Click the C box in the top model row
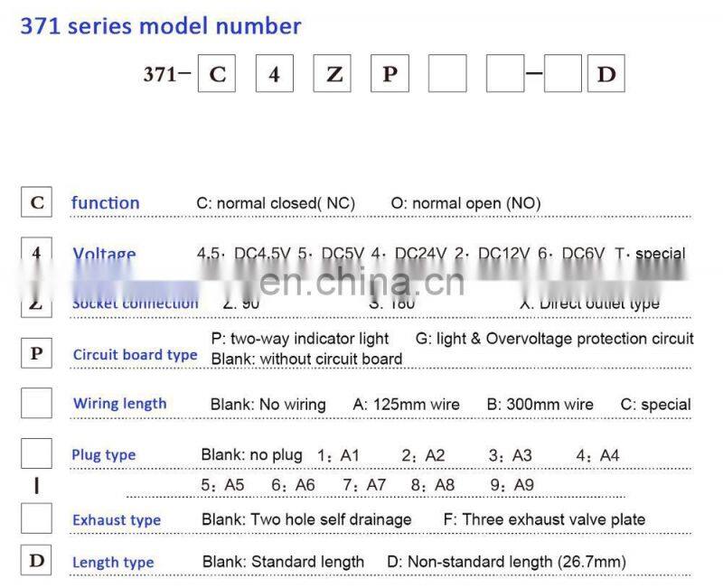 [217, 74]
